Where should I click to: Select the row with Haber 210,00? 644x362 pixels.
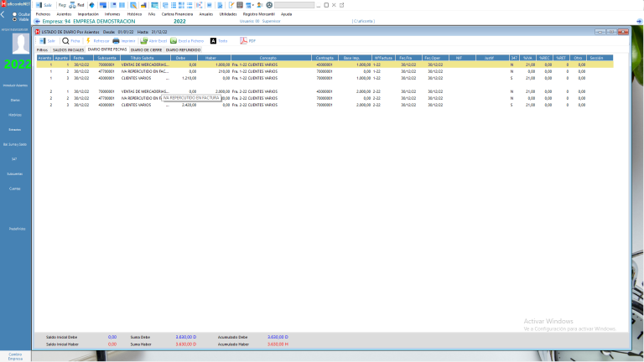click(325, 71)
